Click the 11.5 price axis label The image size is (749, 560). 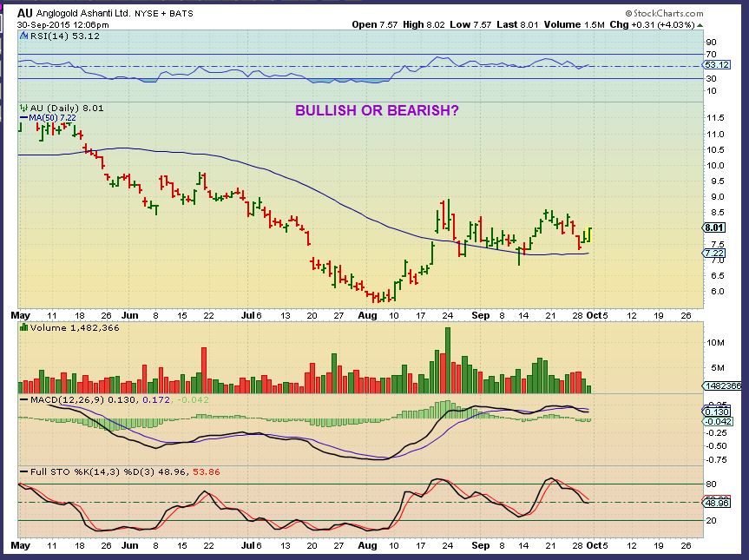[714, 117]
